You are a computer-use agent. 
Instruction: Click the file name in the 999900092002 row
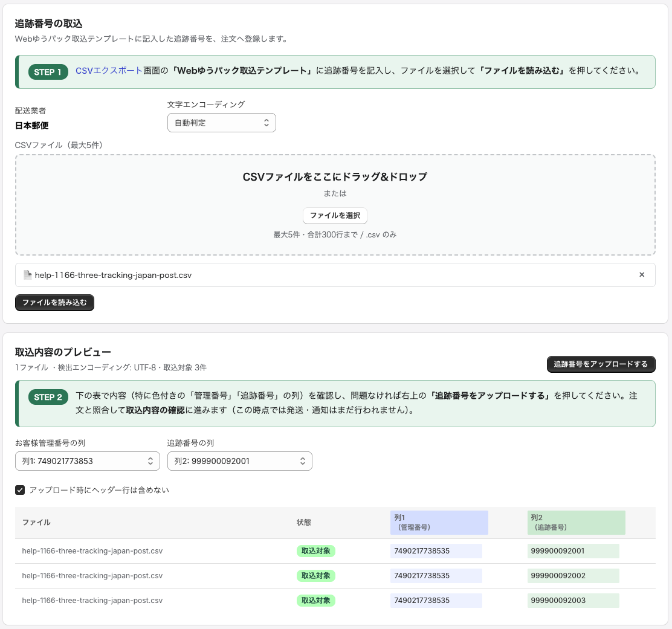click(92, 576)
